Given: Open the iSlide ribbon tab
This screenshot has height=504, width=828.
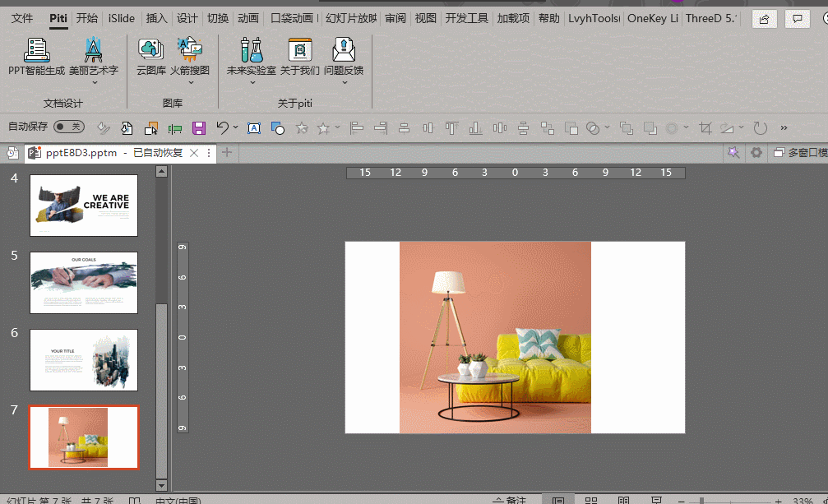Looking at the screenshot, I should tap(122, 18).
